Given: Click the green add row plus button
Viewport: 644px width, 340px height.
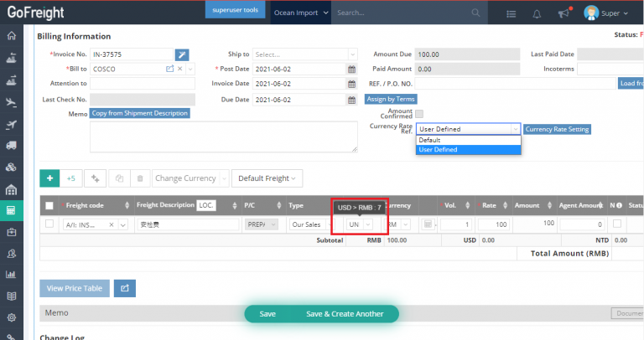Looking at the screenshot, I should (49, 178).
